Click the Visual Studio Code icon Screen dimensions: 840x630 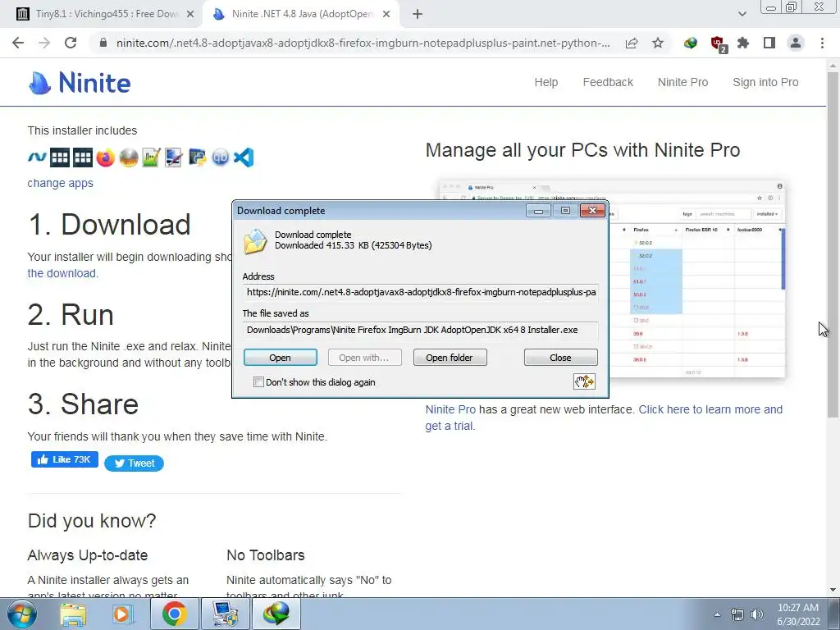pos(243,157)
